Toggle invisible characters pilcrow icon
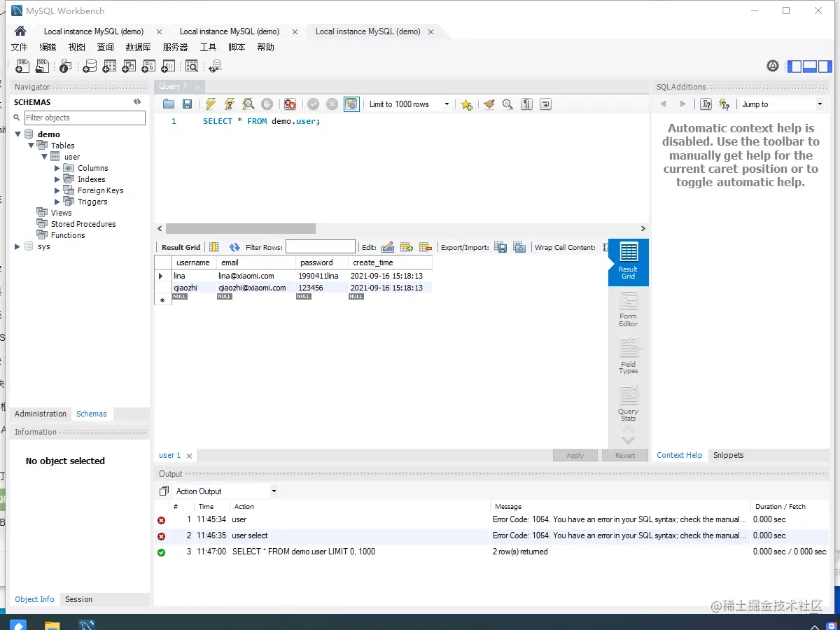Viewport: 840px width, 630px height. coord(526,104)
